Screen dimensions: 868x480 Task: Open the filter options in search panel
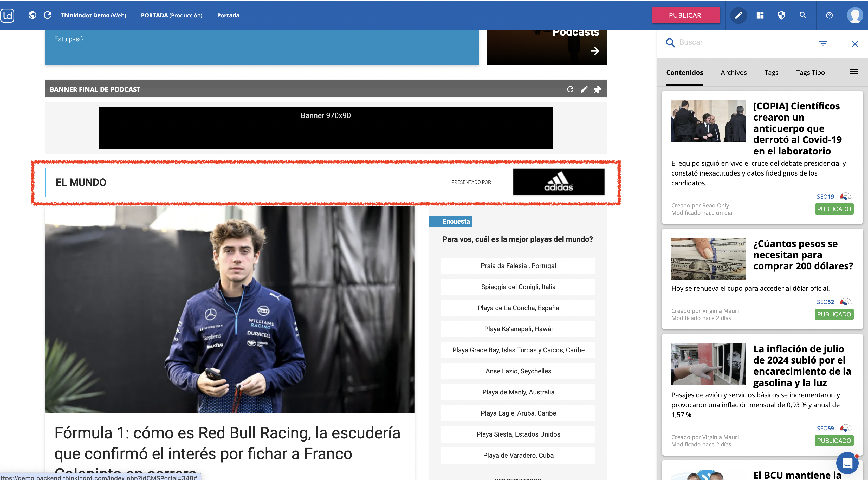pyautogui.click(x=823, y=43)
